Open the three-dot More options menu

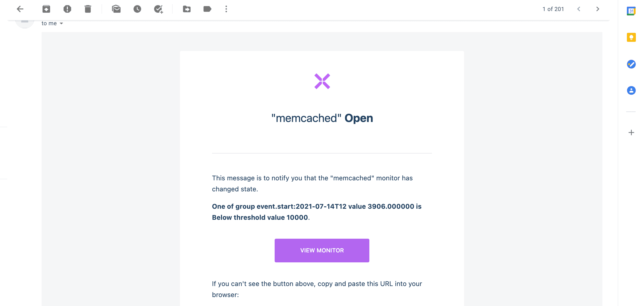pyautogui.click(x=226, y=9)
